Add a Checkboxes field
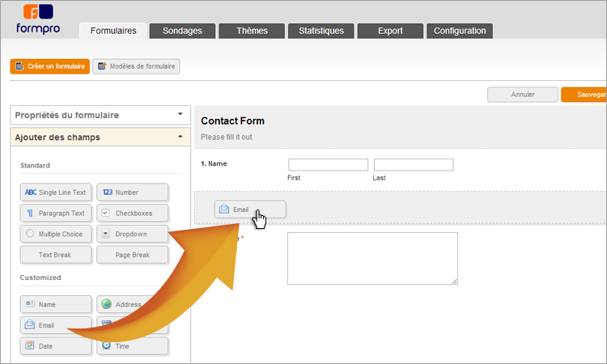607x364 pixels. (132, 214)
